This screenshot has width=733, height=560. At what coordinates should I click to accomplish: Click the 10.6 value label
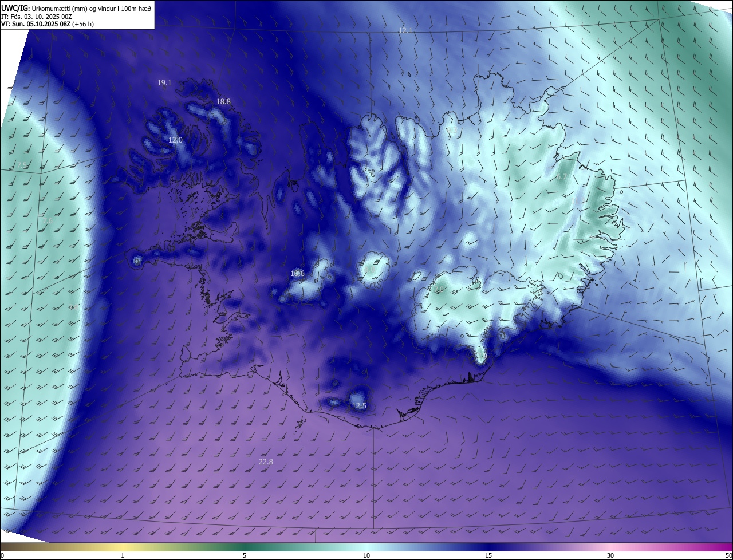tap(297, 274)
